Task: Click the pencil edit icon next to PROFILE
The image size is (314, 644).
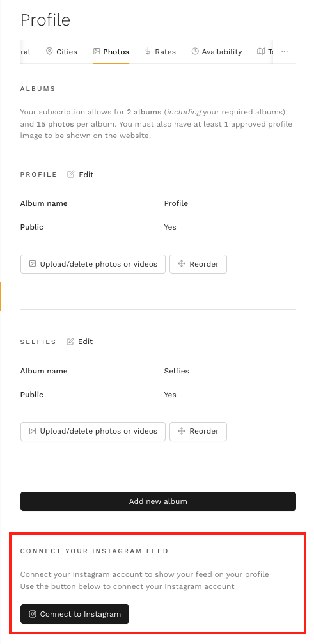Action: pyautogui.click(x=71, y=174)
